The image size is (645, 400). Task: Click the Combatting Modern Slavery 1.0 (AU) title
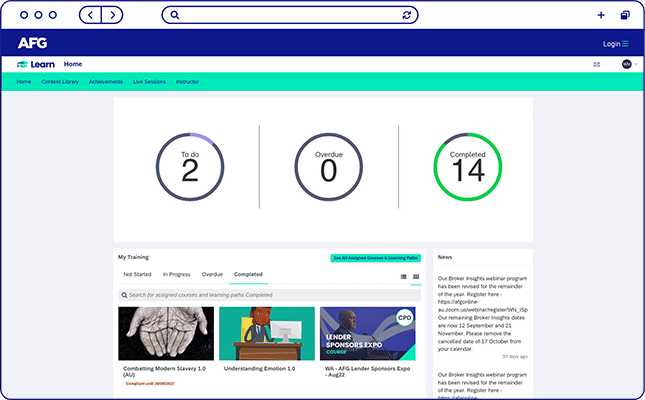(x=164, y=372)
